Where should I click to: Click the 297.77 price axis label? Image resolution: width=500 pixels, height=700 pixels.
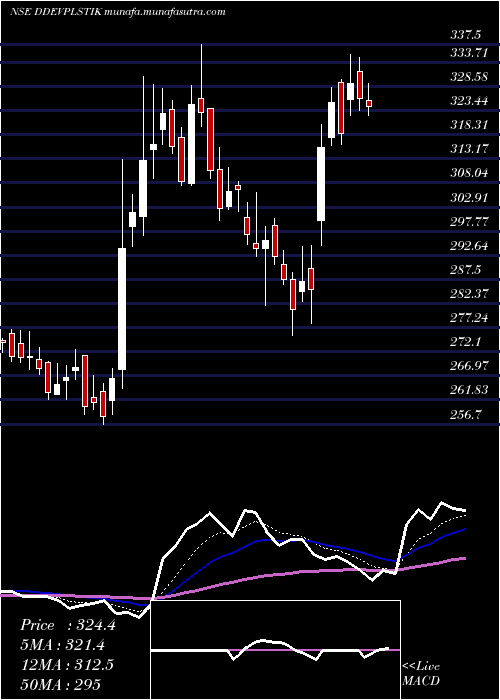(469, 221)
